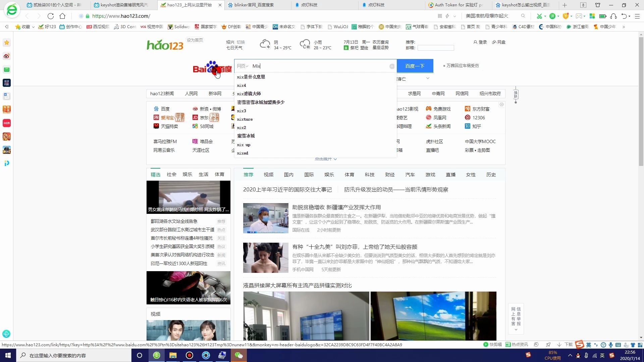The image size is (644, 362).
Task: Click the 百度一下 search button
Action: (x=415, y=66)
